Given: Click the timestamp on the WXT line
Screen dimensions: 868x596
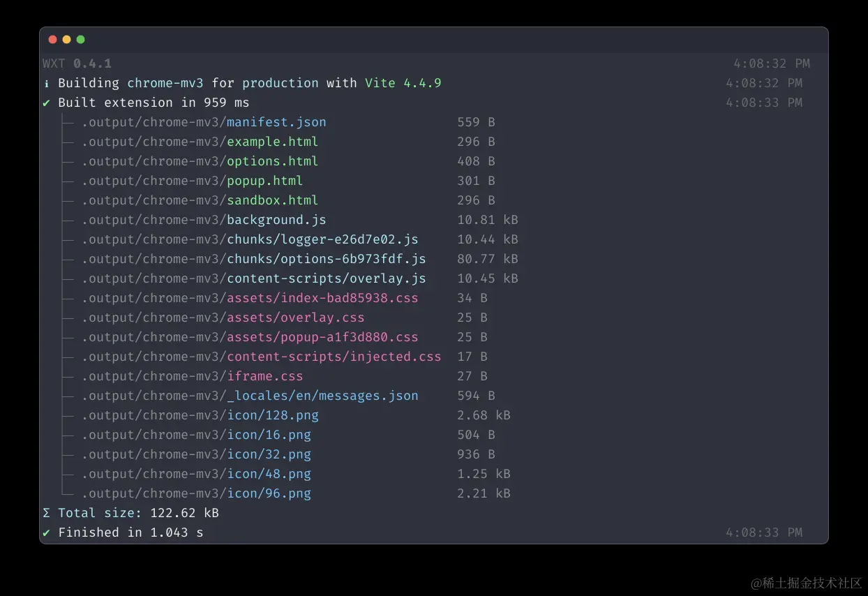Looking at the screenshot, I should [772, 64].
